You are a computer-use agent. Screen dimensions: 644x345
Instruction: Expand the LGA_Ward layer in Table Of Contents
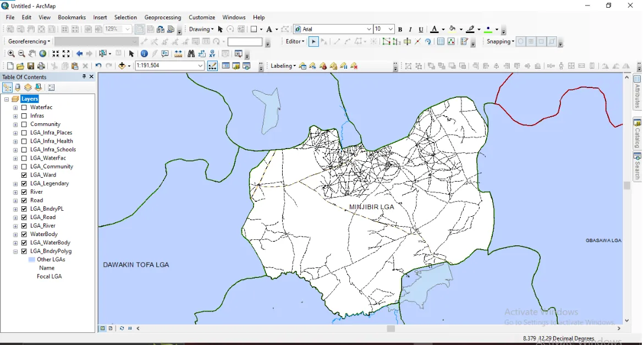pos(15,174)
